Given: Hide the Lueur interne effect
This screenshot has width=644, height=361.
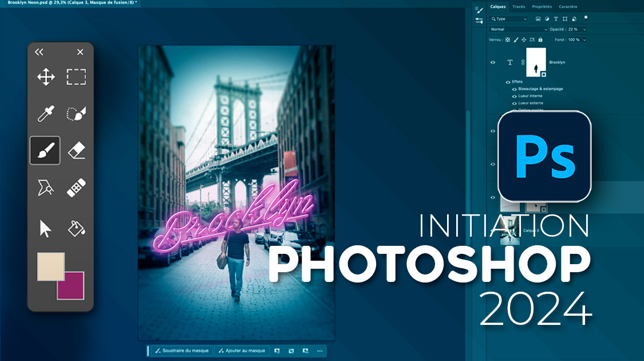Looking at the screenshot, I should point(514,96).
